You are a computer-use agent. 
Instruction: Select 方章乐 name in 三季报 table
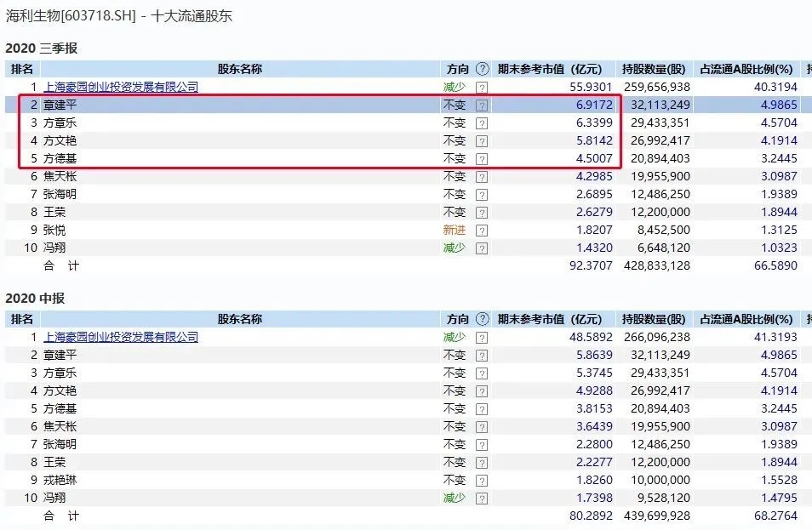[x=60, y=123]
